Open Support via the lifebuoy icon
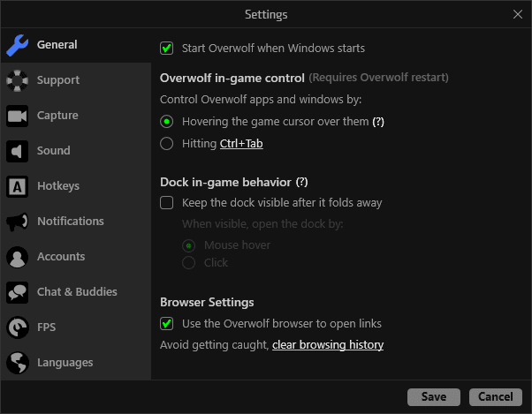The image size is (532, 414). [x=18, y=80]
